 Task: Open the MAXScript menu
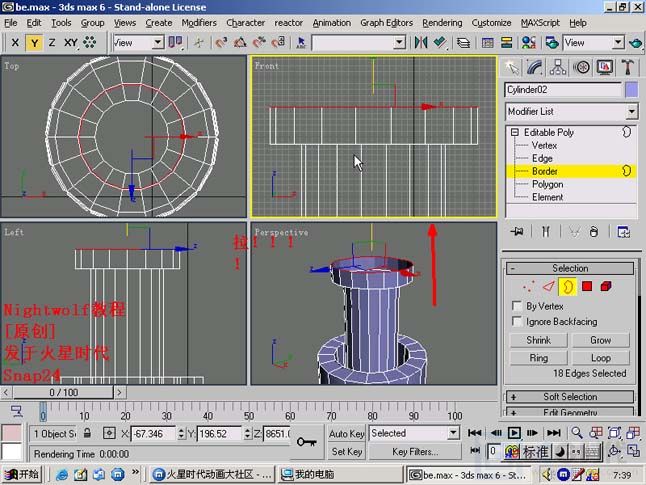coord(540,23)
